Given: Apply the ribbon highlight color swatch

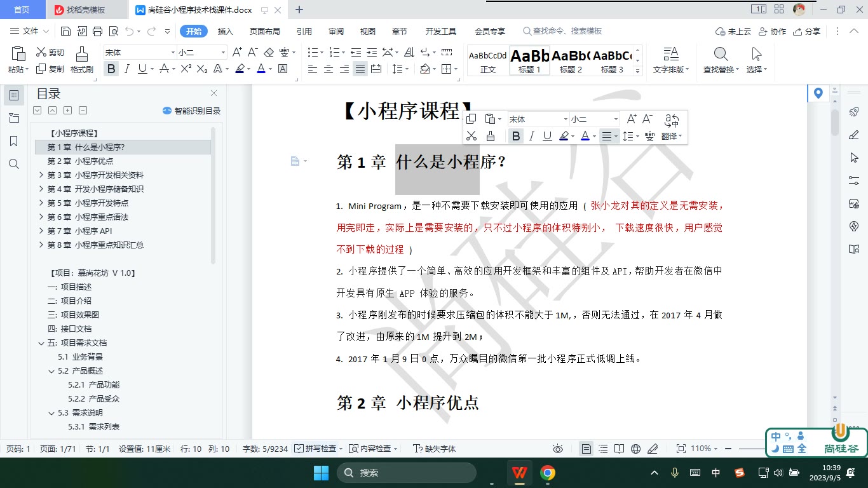Looking at the screenshot, I should (x=240, y=69).
